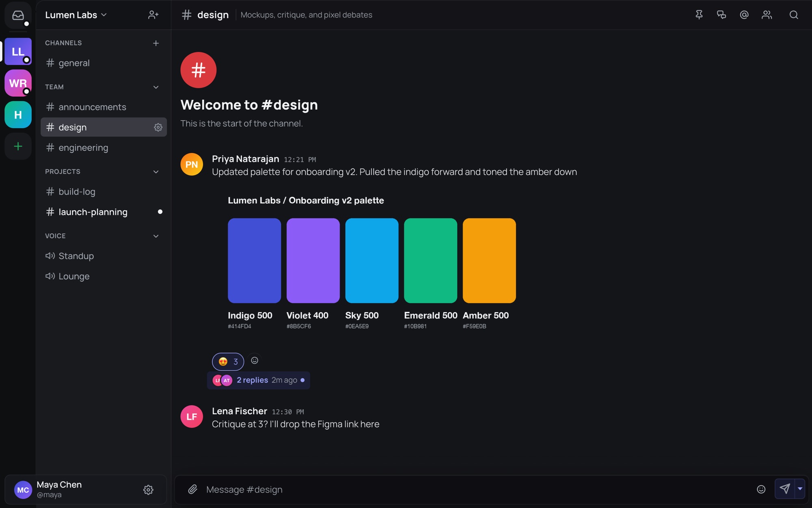The image size is (812, 508).
Task: Click the #414FD4 hex code
Action: coord(240,326)
